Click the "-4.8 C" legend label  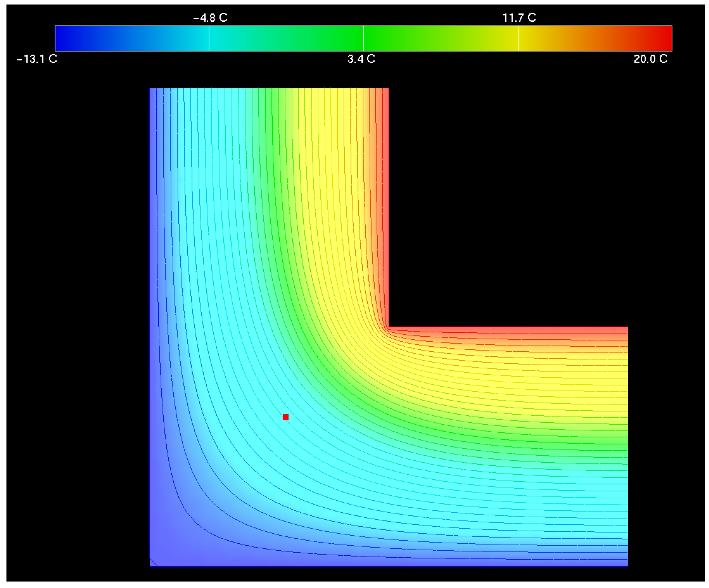tap(210, 17)
